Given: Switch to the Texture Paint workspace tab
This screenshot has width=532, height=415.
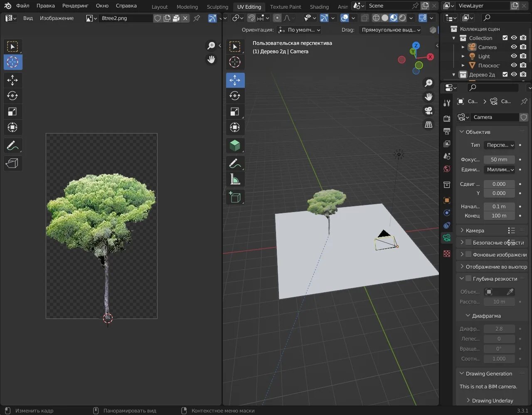Looking at the screenshot, I should [285, 7].
